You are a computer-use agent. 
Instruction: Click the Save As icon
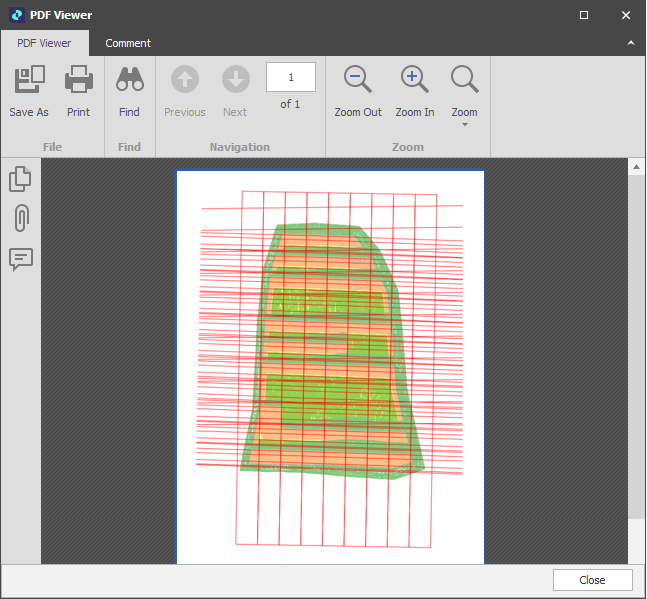coord(29,80)
